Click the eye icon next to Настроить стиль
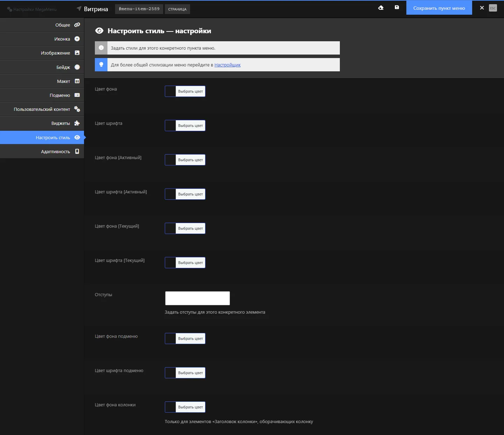 tap(77, 137)
